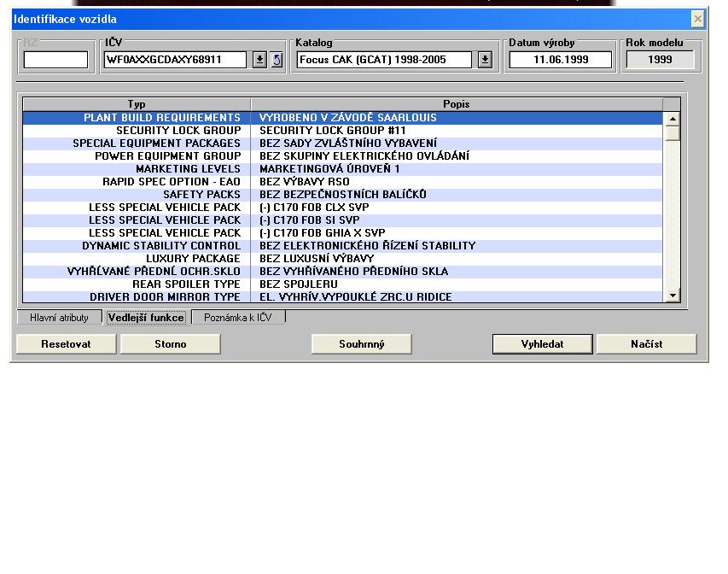Click the refresh icon beside the IČV field
The height and width of the screenshot is (574, 728).
(x=277, y=60)
